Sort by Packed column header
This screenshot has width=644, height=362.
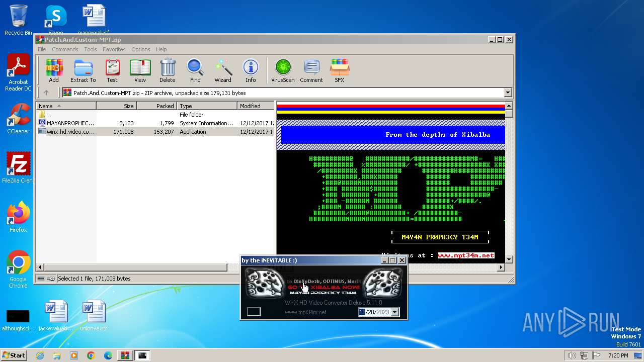(x=156, y=106)
